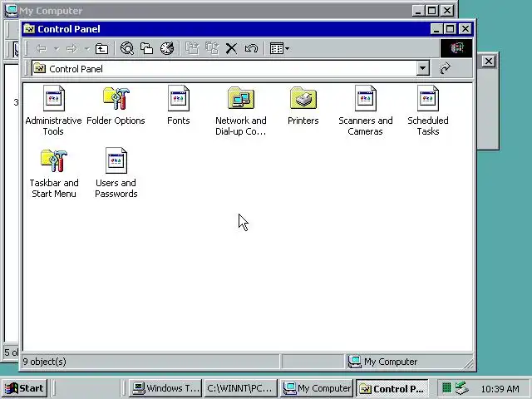532x399 pixels.
Task: Click the network tray icon beside the clock
Action: [462, 388]
